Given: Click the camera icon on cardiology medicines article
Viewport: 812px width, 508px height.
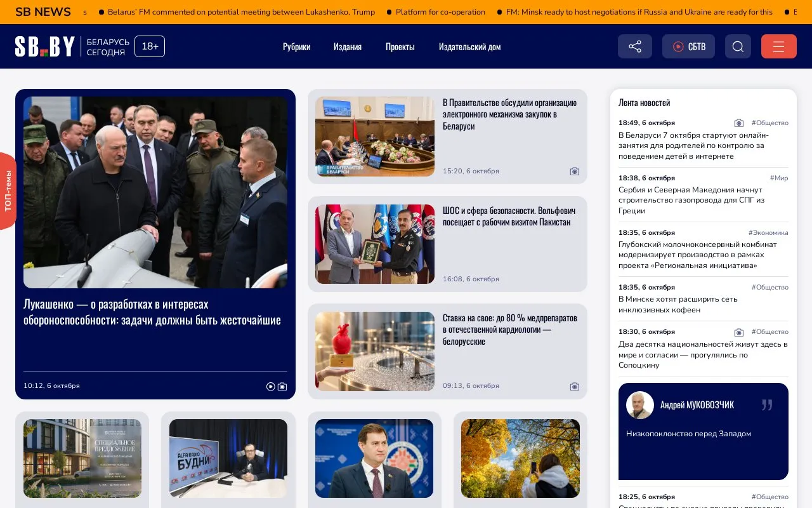Looking at the screenshot, I should 575,386.
